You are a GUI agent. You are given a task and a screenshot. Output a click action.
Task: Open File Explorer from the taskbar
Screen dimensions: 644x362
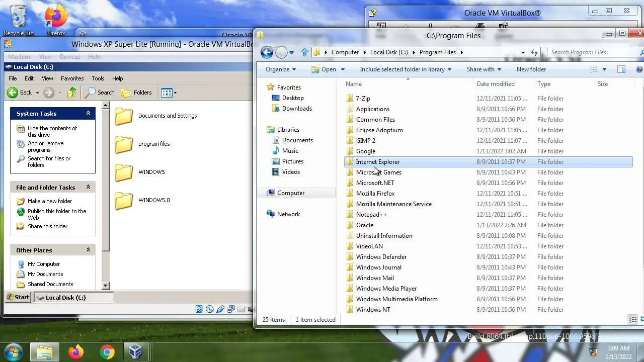tap(45, 352)
